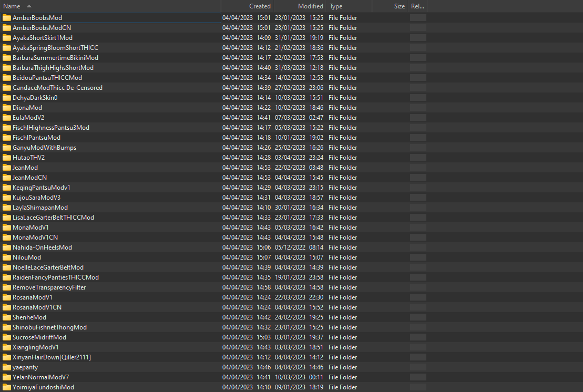Click the folder icon for HutaoTHV2
The height and width of the screenshot is (392, 583).
point(7,158)
